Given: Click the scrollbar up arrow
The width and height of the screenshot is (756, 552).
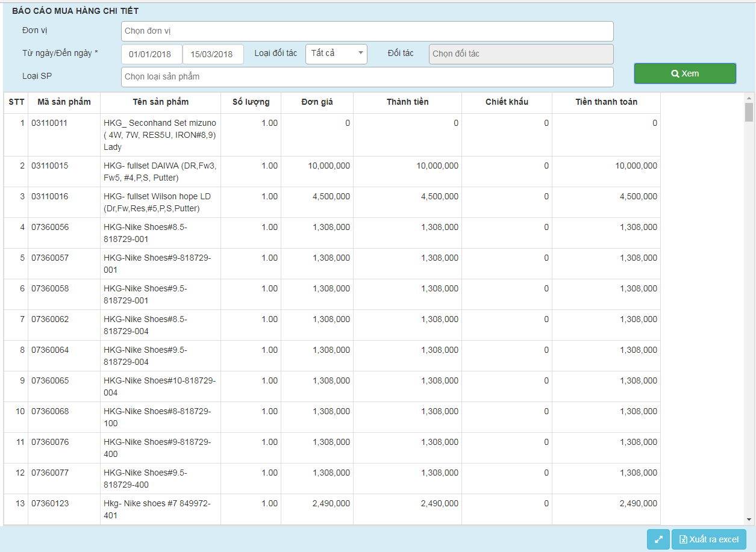Looking at the screenshot, I should pos(749,98).
